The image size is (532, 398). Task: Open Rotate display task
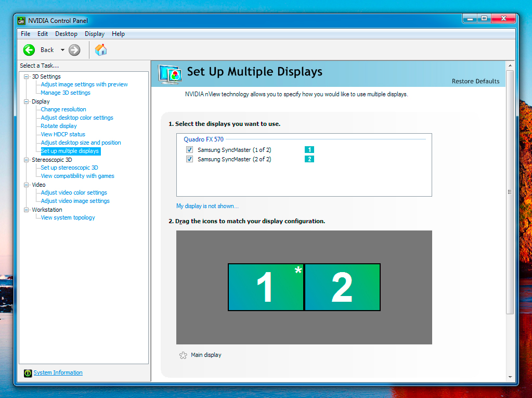tap(59, 126)
